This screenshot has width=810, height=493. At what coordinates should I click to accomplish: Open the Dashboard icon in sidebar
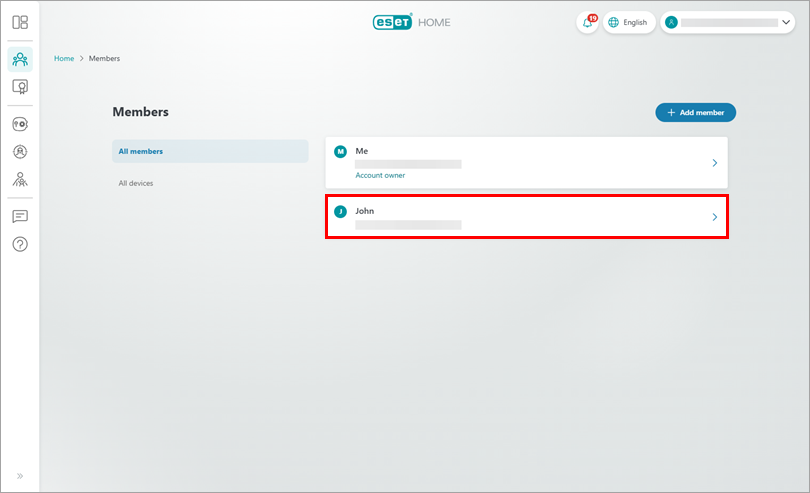[x=20, y=22]
